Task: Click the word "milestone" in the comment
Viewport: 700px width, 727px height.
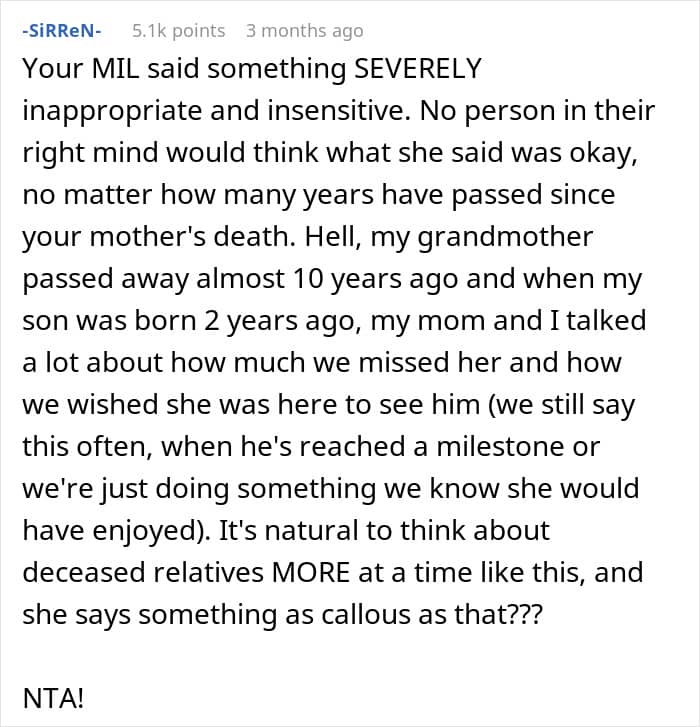Action: (x=502, y=447)
